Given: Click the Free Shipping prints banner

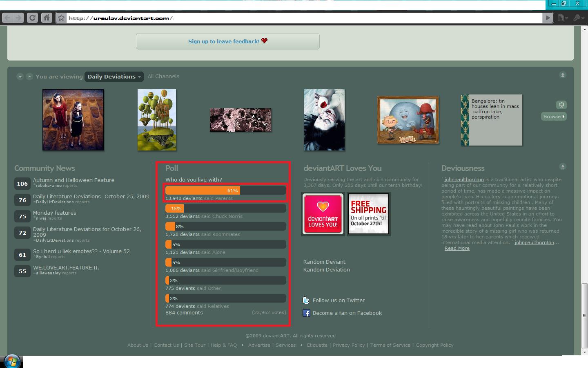Looking at the screenshot, I should [x=368, y=214].
